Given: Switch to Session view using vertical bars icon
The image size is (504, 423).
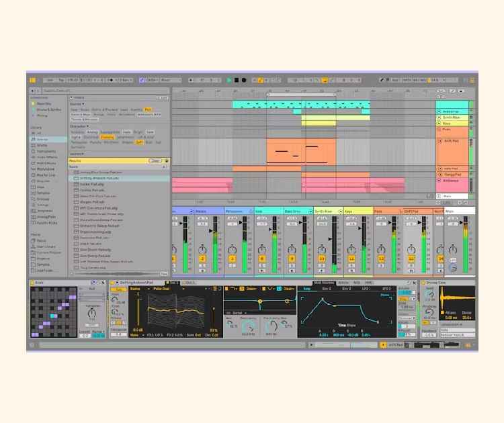Looking at the screenshot, I should pos(466,81).
